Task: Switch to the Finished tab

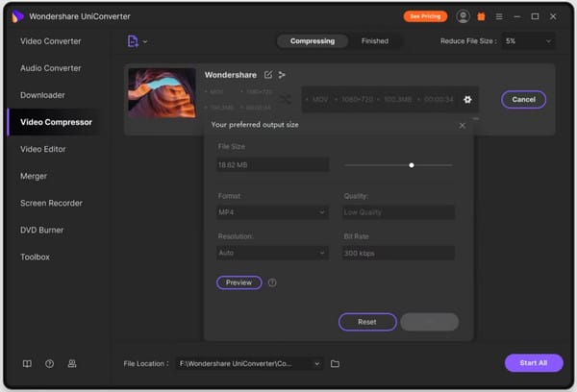Action: pos(375,41)
